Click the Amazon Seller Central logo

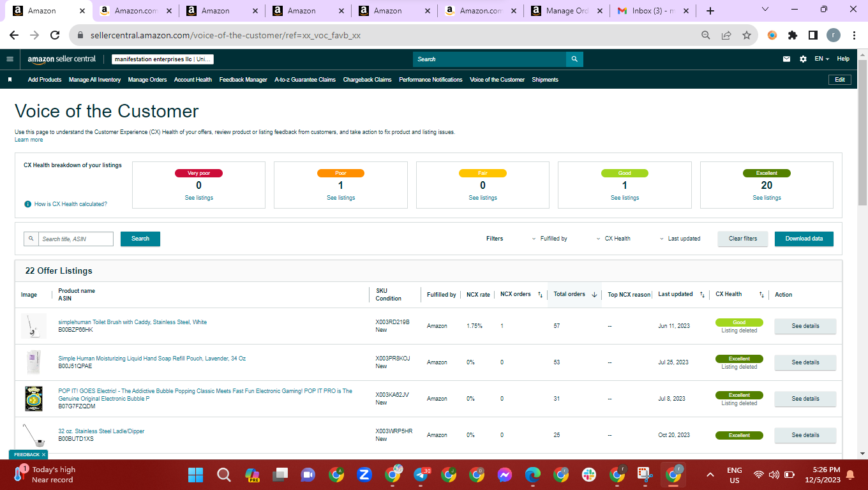coord(62,59)
